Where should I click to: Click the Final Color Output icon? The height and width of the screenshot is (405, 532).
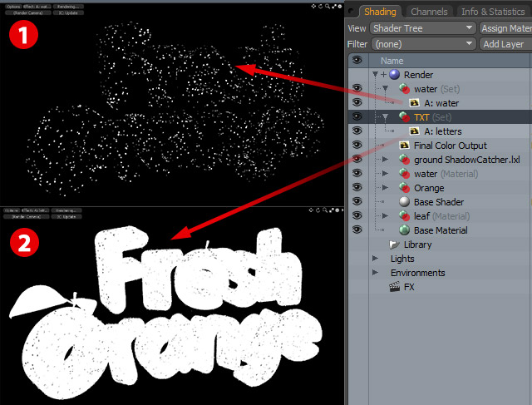[404, 146]
